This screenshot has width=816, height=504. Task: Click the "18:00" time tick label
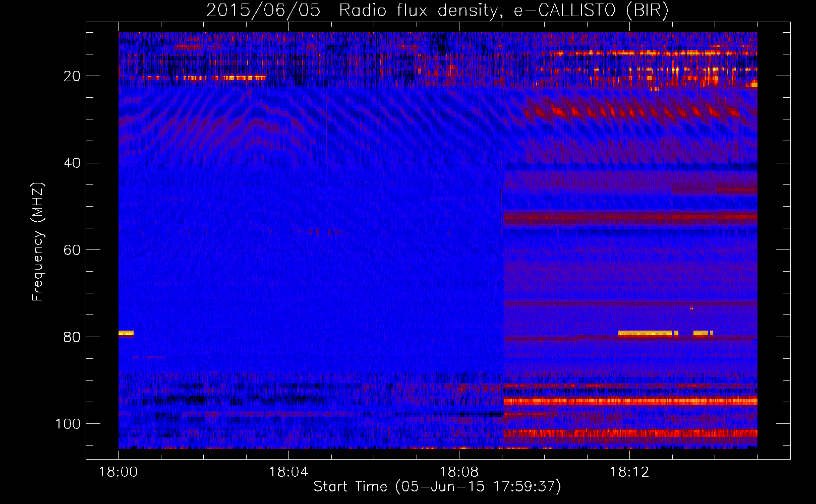click(118, 472)
